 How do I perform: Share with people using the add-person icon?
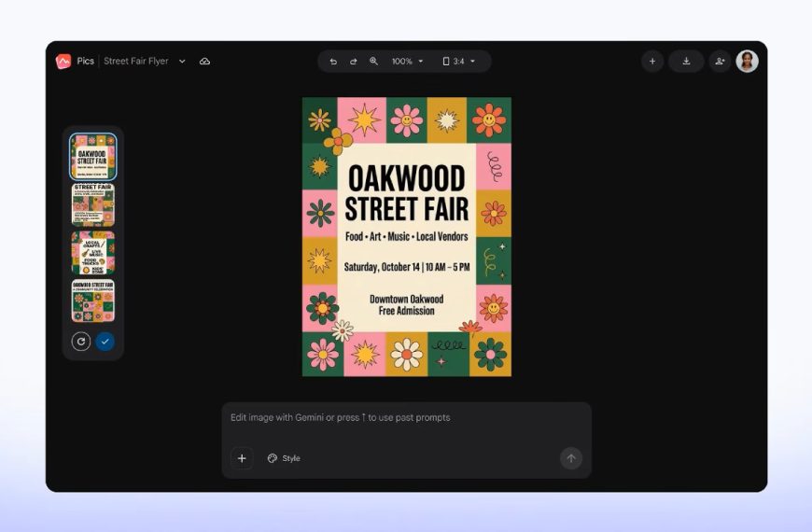(720, 61)
